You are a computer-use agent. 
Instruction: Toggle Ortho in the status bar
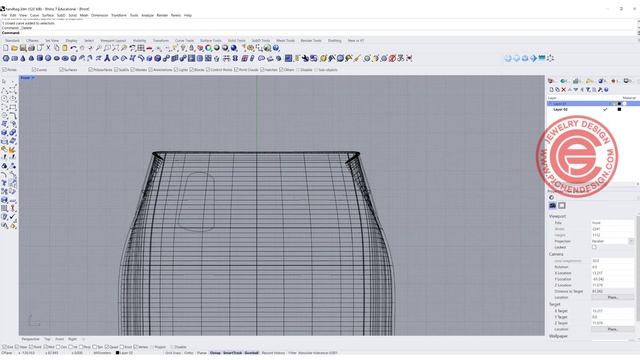(x=189, y=353)
